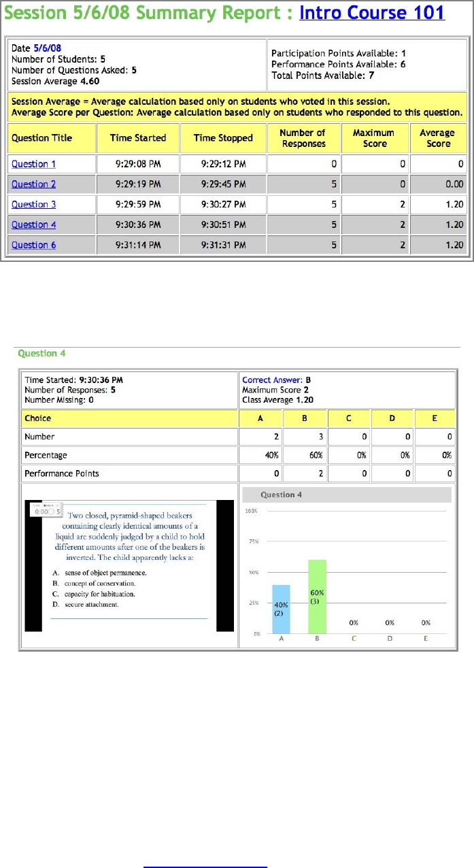Click the 1.20 average score in Question 3 row

(438, 205)
